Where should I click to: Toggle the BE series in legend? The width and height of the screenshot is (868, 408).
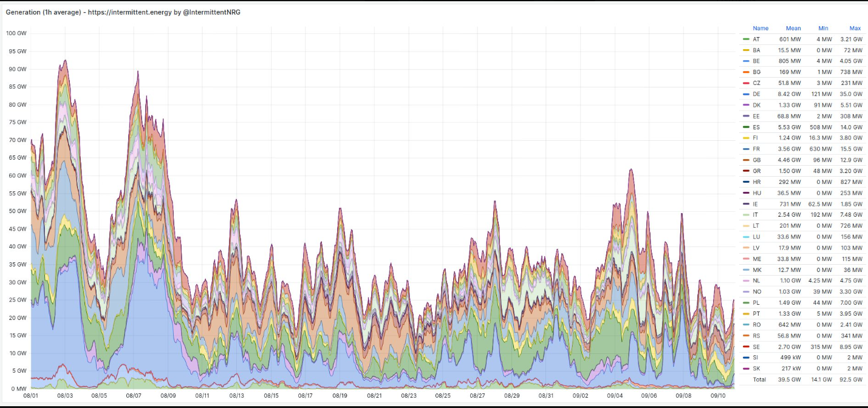[x=756, y=61]
